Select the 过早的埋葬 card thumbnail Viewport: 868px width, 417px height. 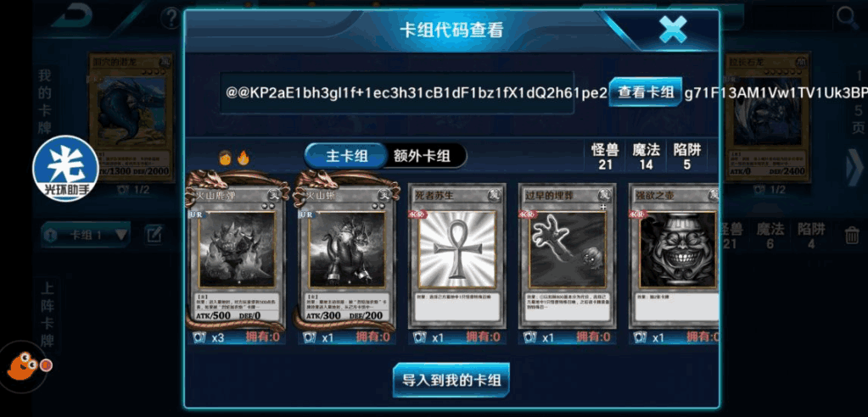567,257
